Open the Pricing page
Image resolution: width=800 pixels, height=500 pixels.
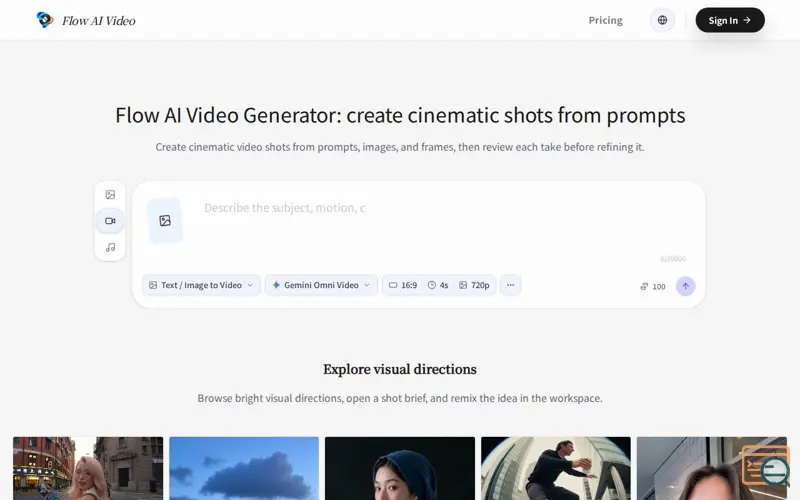(x=605, y=20)
